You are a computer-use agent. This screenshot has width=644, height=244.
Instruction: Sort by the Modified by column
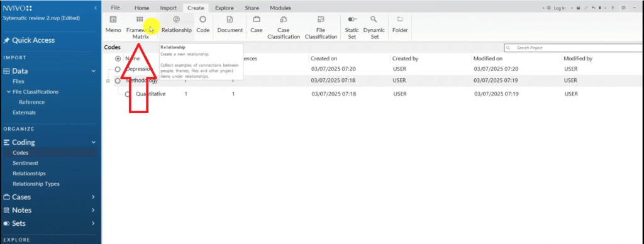pos(578,58)
